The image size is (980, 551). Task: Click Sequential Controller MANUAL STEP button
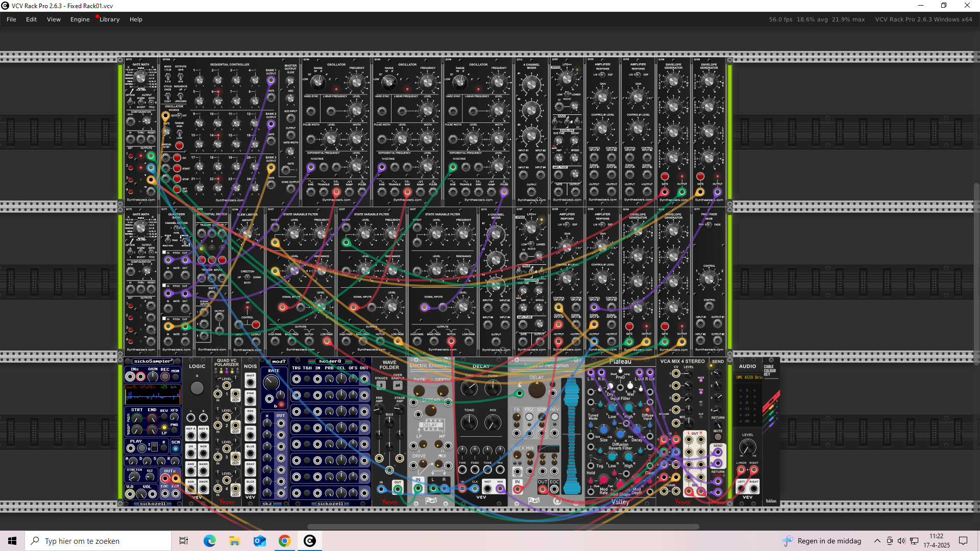(179, 145)
